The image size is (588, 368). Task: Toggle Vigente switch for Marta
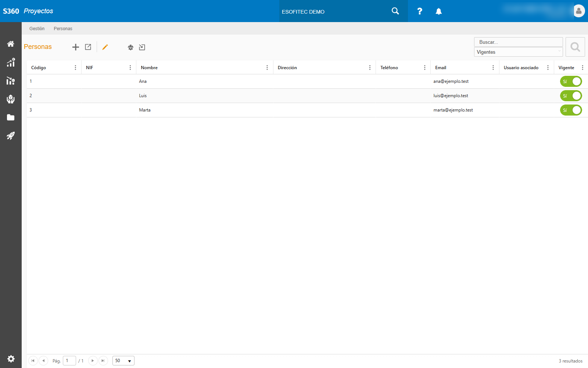coord(571,110)
